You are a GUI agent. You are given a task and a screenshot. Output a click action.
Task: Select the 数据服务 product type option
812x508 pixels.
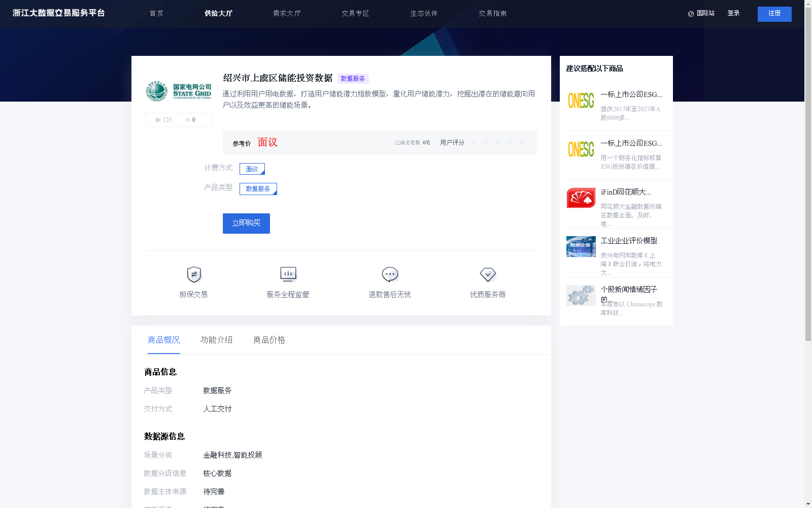click(258, 189)
